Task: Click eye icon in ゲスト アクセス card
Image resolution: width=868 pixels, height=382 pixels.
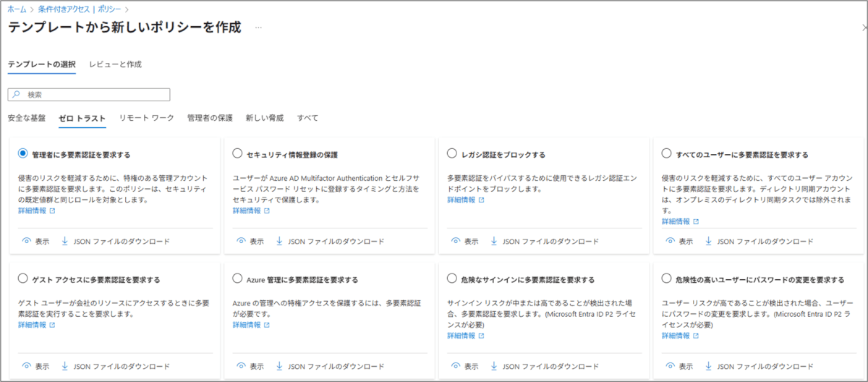Action: 26,366
